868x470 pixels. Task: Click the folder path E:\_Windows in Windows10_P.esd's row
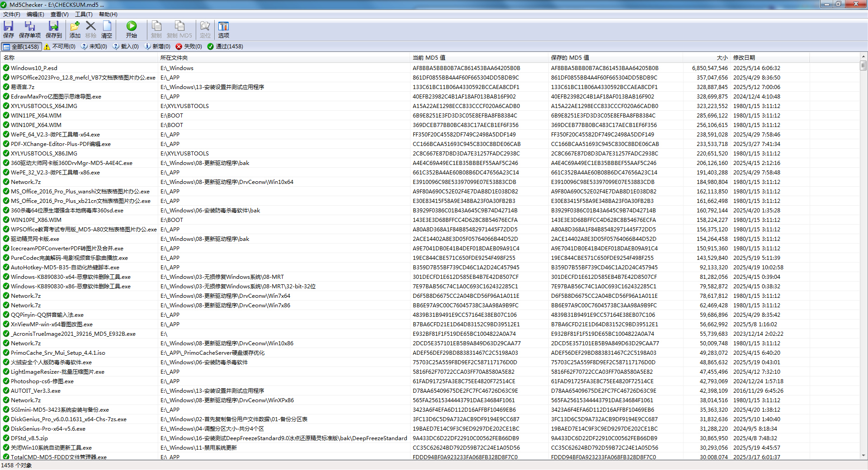pyautogui.click(x=177, y=68)
